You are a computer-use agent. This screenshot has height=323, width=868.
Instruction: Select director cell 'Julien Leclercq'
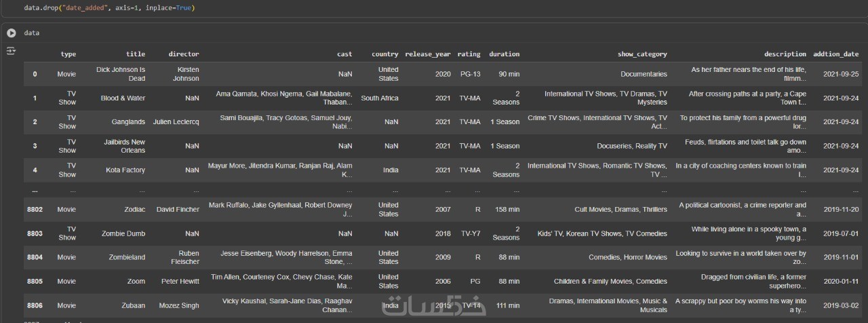(176, 122)
